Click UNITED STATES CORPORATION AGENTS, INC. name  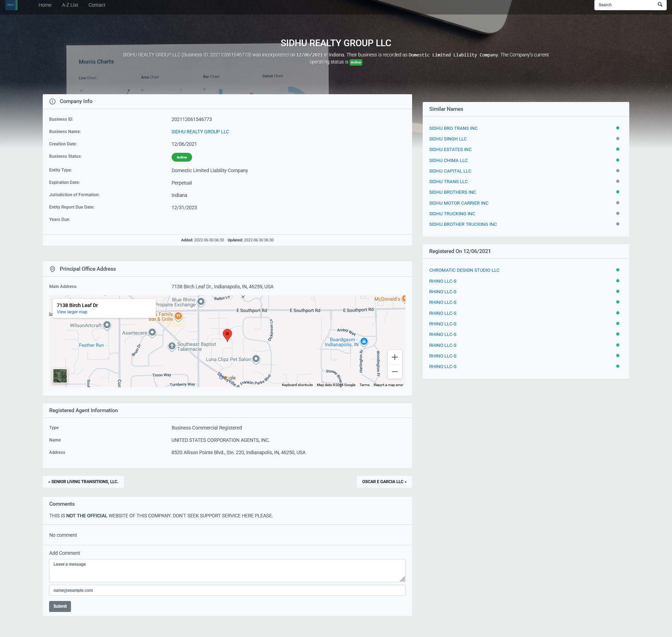coord(221,440)
